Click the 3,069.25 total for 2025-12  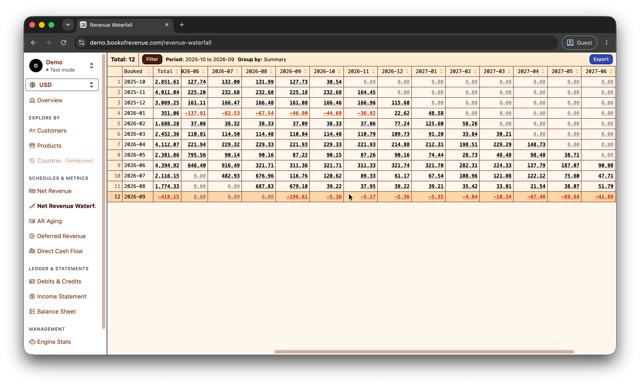(167, 103)
